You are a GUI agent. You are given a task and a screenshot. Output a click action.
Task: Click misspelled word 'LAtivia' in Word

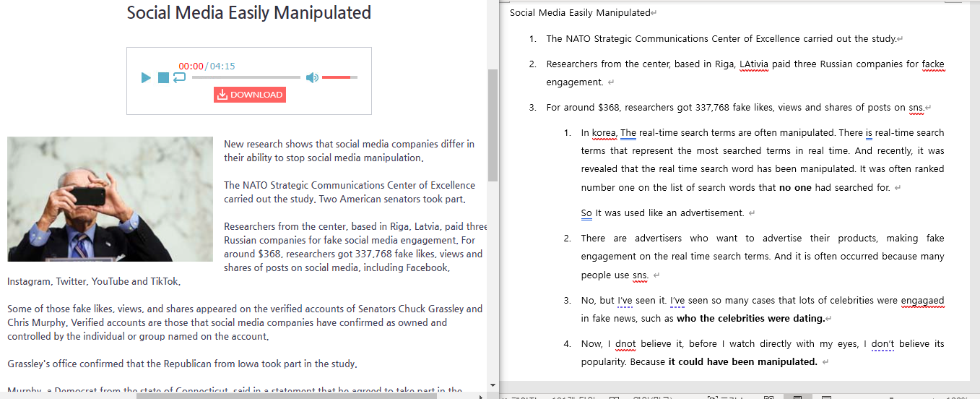tap(754, 64)
